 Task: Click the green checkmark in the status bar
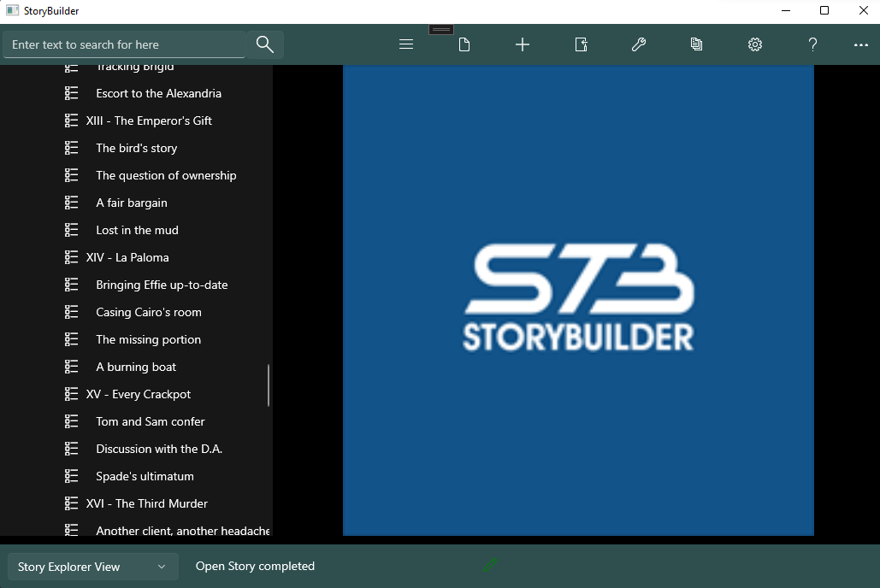click(x=490, y=564)
